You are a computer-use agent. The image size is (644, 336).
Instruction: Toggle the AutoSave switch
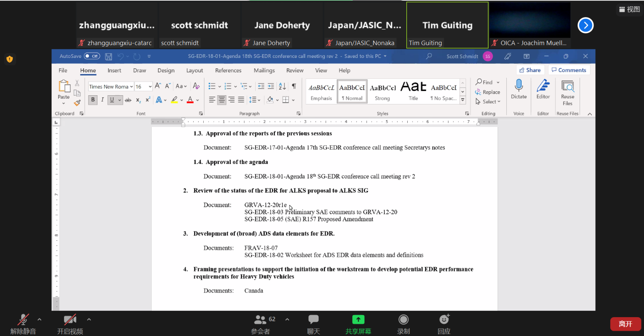92,56
